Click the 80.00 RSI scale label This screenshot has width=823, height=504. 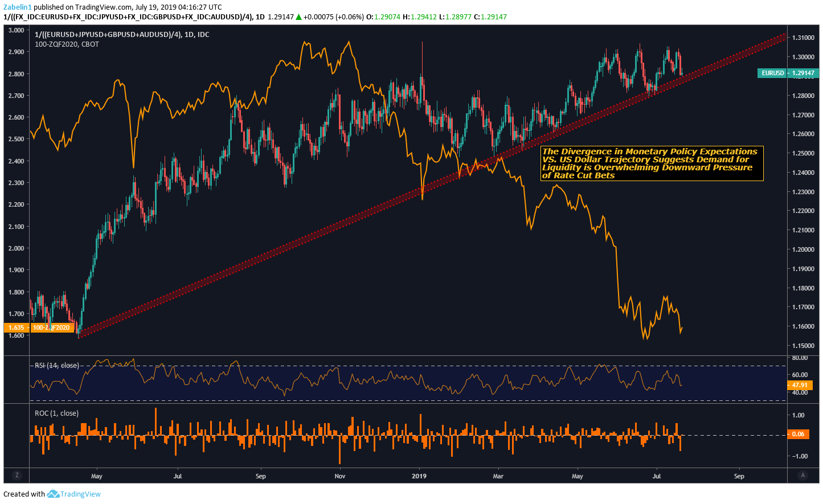point(800,358)
